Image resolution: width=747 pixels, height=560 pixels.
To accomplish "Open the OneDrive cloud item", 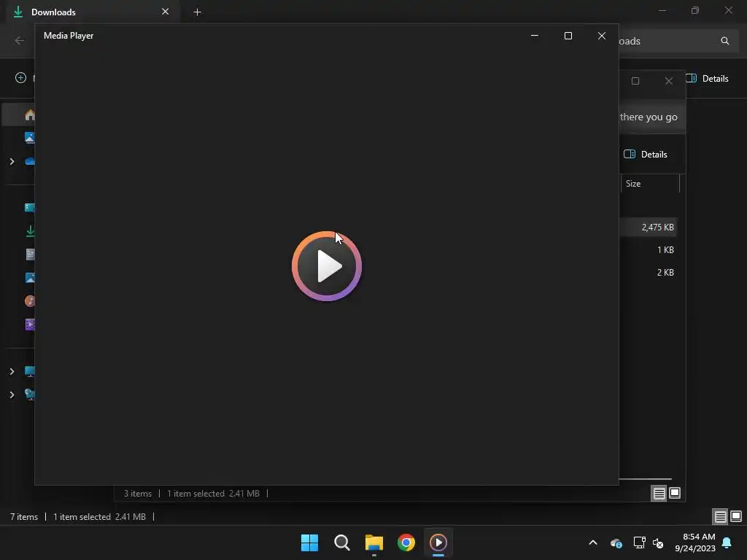I will pos(29,161).
